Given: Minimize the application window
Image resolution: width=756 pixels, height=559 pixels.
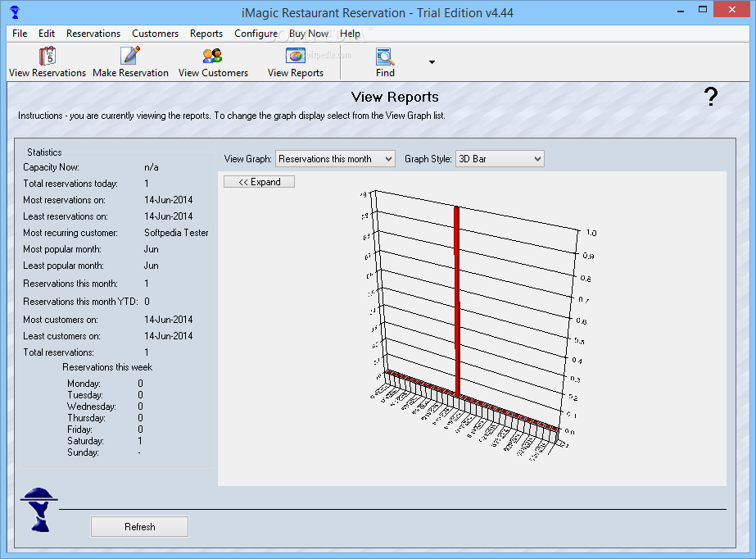Looking at the screenshot, I should click(x=681, y=10).
